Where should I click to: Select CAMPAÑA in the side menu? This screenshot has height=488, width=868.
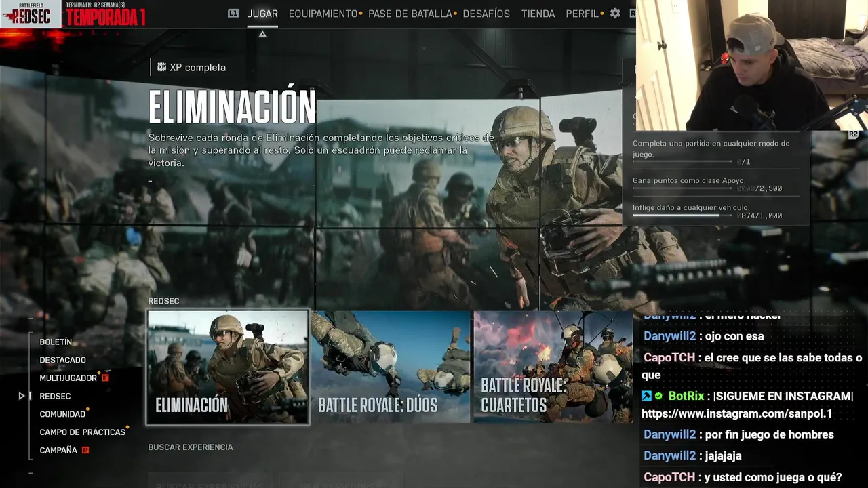(58, 450)
